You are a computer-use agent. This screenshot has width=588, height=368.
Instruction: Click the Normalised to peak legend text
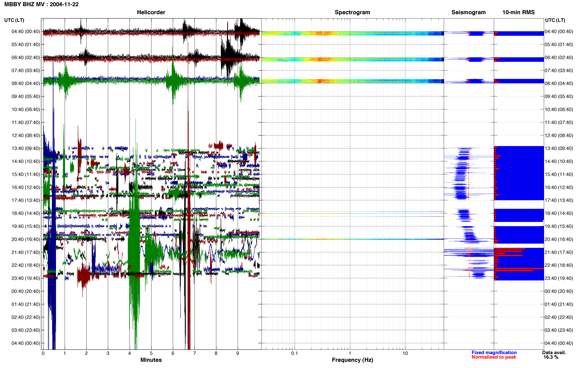tap(494, 357)
